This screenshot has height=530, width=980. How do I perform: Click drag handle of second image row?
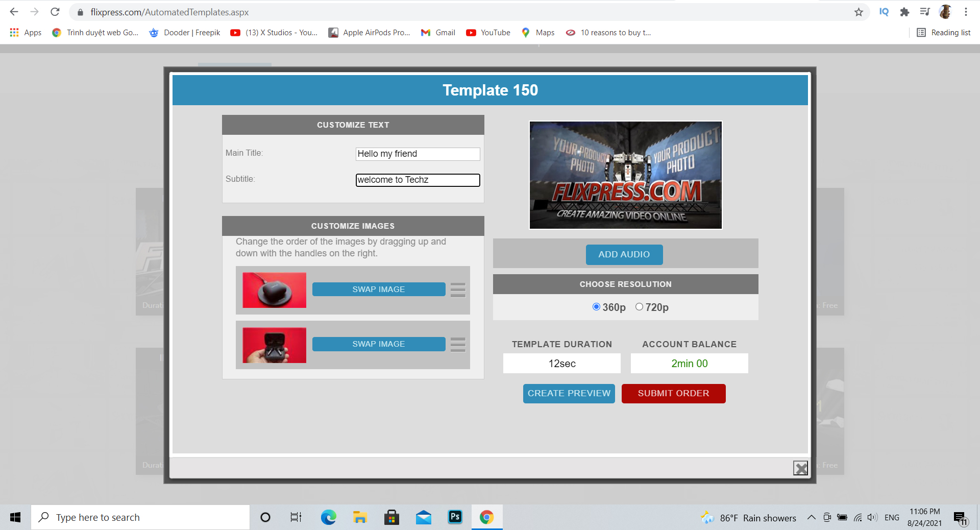458,345
